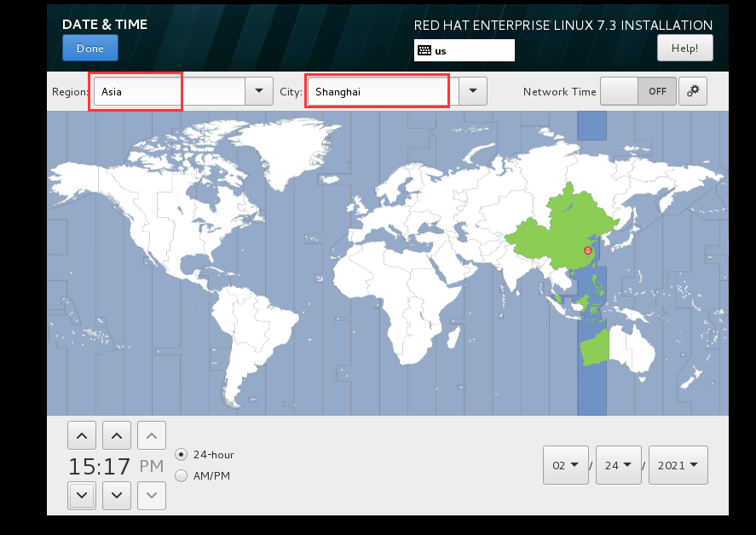Click the disabled AM/PM up arrow
The width and height of the screenshot is (756, 535).
(x=152, y=435)
